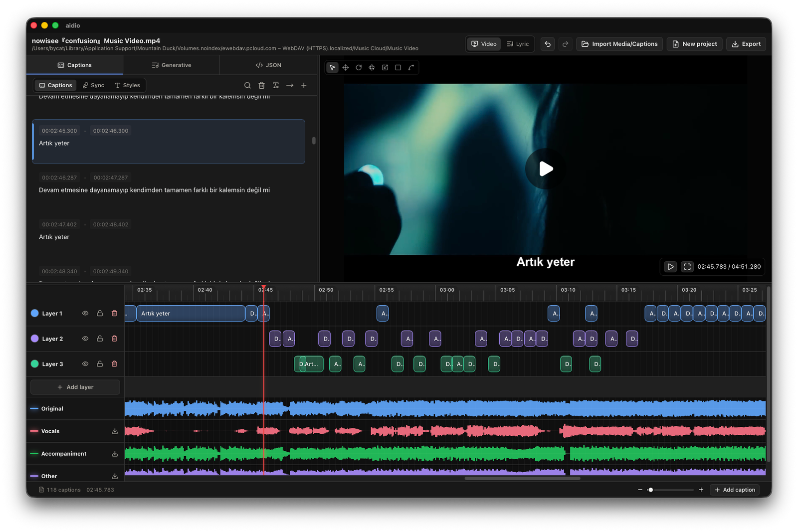The height and width of the screenshot is (532, 798).
Task: Play the video using the large overlay button
Action: coord(546,169)
